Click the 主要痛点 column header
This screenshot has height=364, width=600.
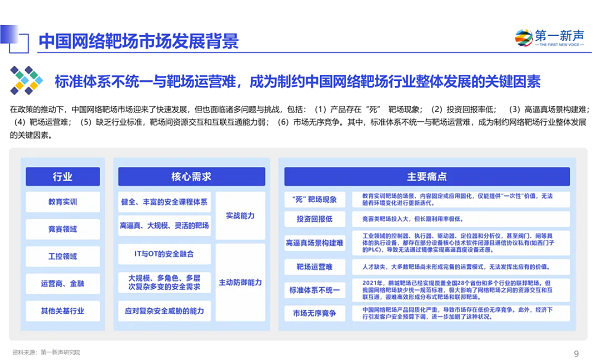click(x=427, y=176)
